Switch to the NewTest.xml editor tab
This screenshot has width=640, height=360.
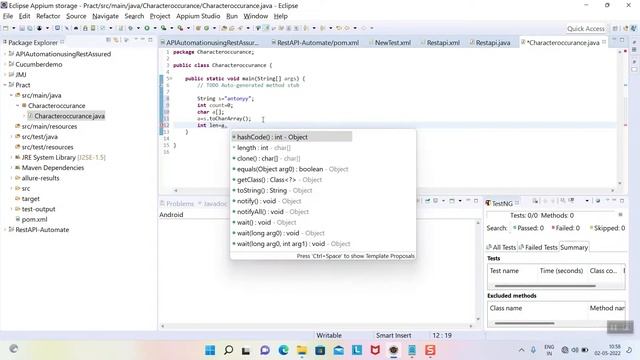click(389, 42)
